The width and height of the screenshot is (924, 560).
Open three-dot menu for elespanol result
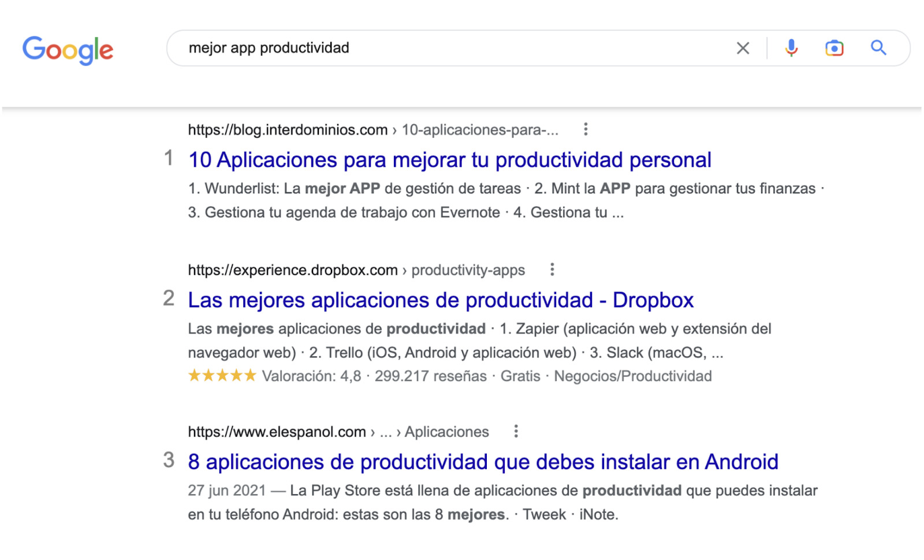click(516, 431)
